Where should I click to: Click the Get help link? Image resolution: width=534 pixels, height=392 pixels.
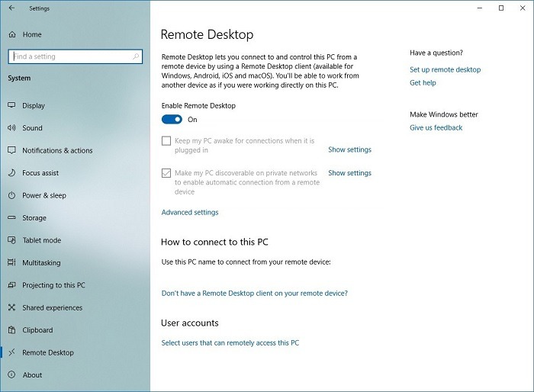click(423, 83)
